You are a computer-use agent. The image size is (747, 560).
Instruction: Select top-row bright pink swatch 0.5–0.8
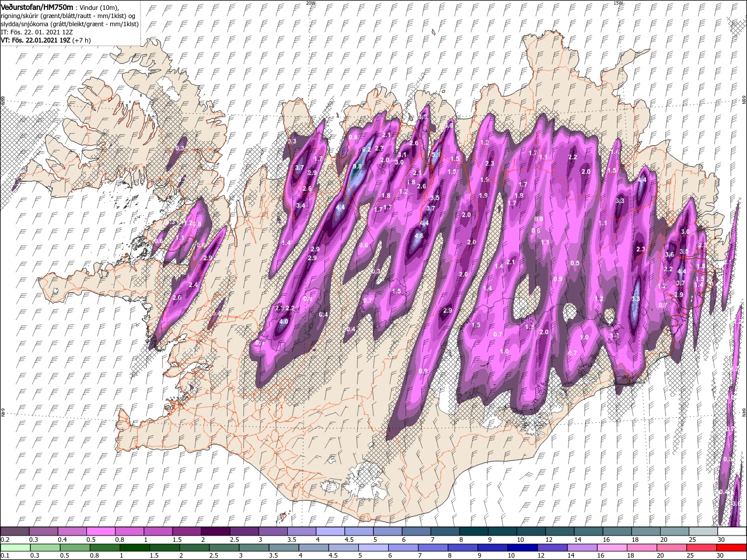100,531
